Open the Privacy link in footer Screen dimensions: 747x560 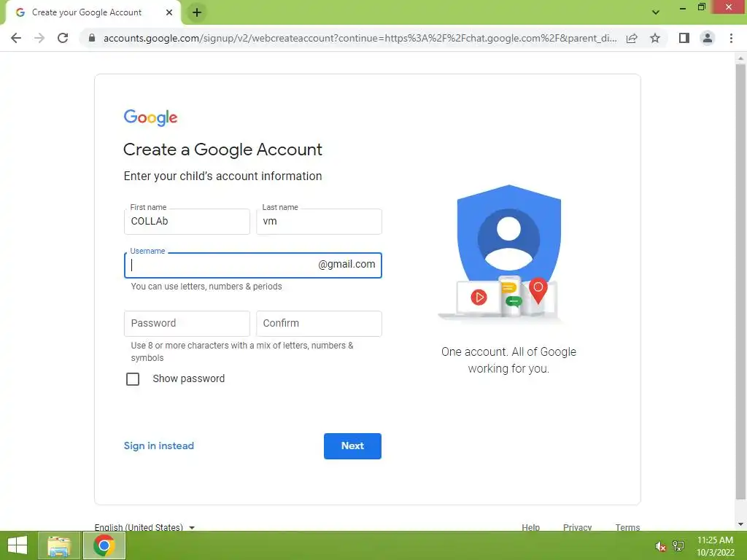point(577,527)
